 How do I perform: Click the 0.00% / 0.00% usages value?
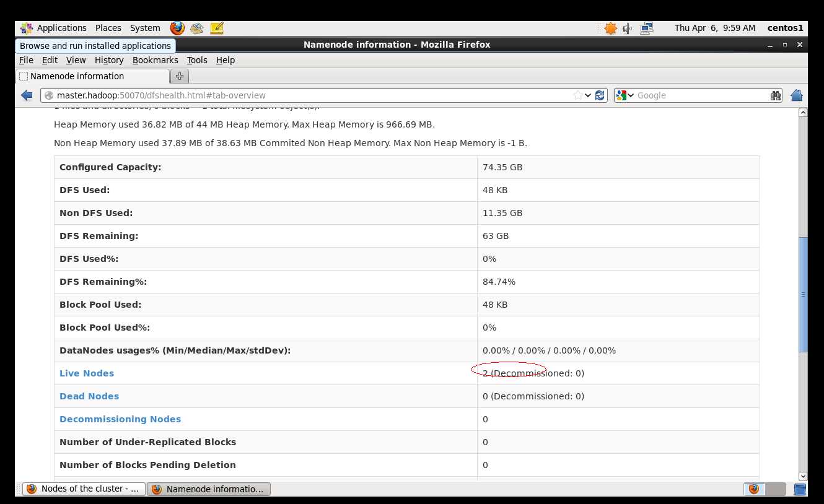(549, 350)
